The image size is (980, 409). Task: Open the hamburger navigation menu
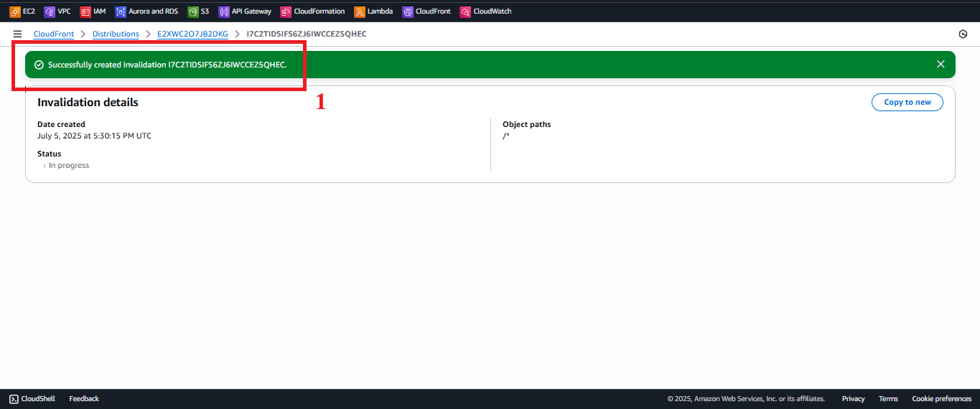point(17,34)
